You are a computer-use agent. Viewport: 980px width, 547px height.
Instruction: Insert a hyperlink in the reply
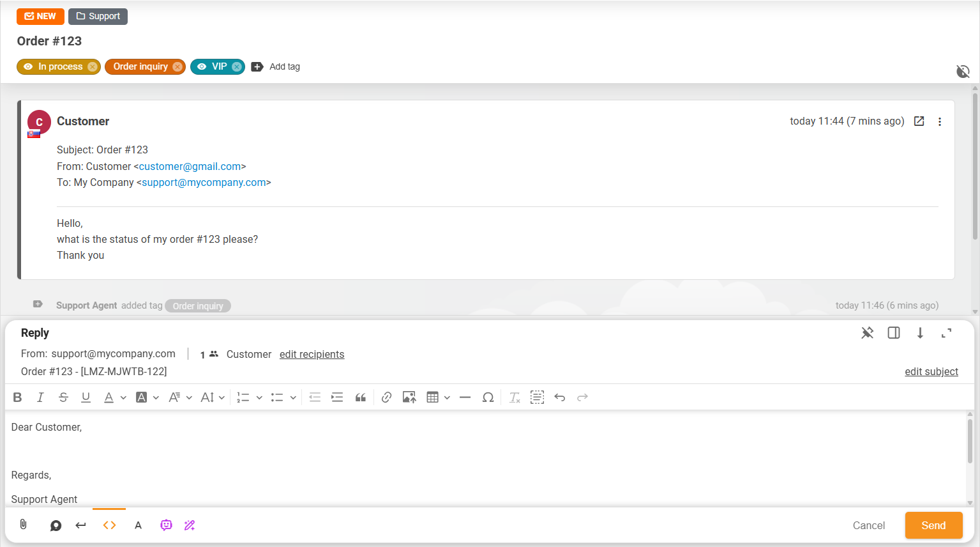click(x=386, y=397)
